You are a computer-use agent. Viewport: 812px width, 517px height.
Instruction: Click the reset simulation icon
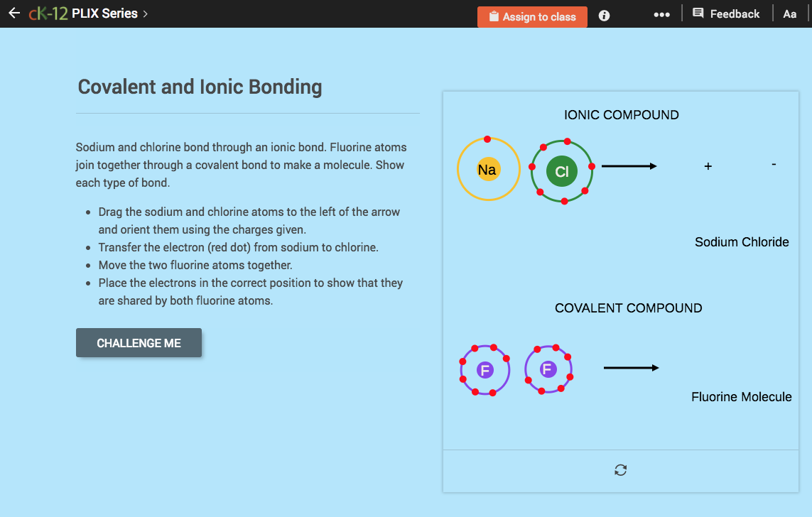tap(620, 470)
